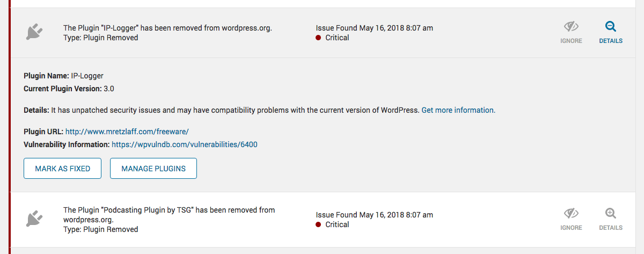Click the red Critical dot for IP-Logger
Viewport: 644px width, 254px height.
pyautogui.click(x=318, y=38)
